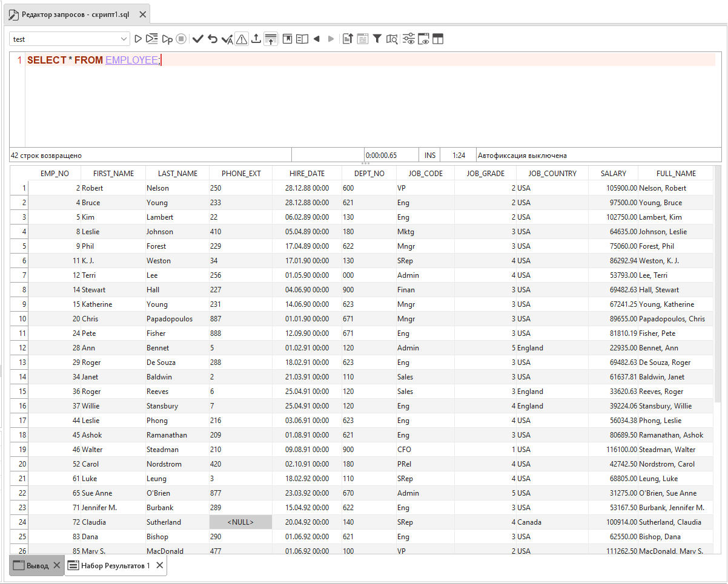Click the Rollback arrow icon
Screen dimensions: 728x584
(x=213, y=38)
